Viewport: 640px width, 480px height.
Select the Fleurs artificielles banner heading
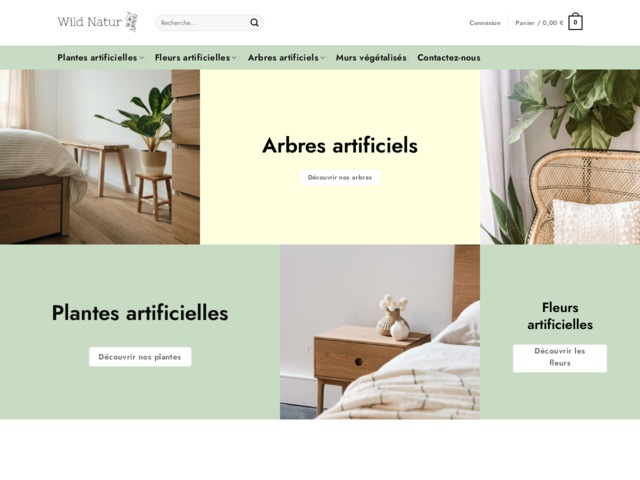(x=560, y=316)
